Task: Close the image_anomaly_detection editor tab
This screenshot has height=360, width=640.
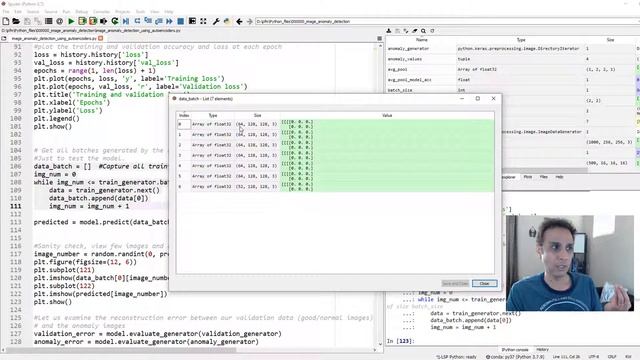Action: coord(100,38)
